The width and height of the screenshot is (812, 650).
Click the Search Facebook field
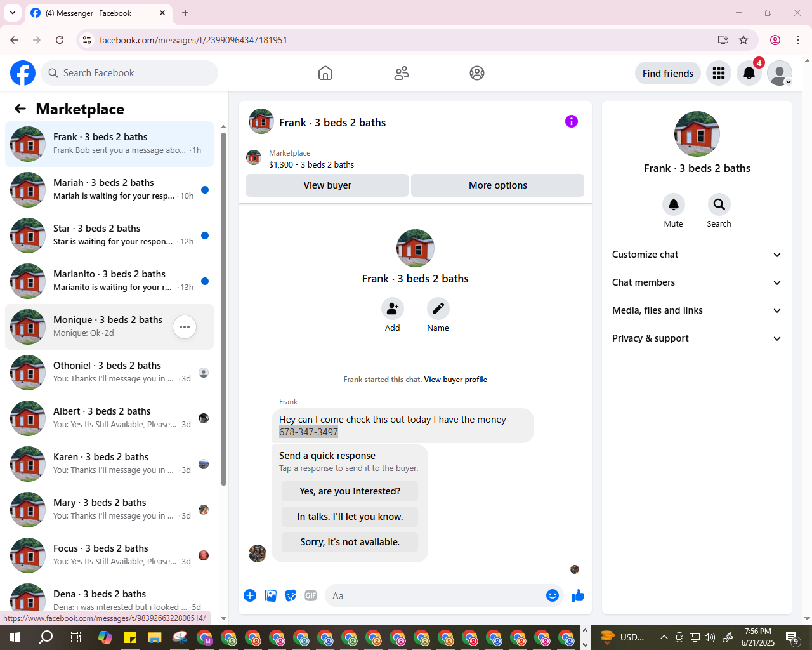pyautogui.click(x=129, y=73)
